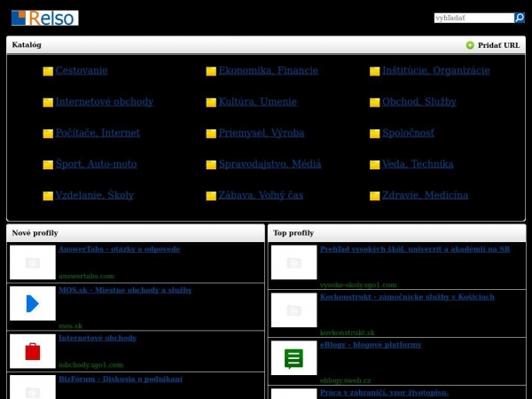Click the Katalóg panel heading
Image resolution: width=532 pixels, height=399 pixels.
[27, 45]
